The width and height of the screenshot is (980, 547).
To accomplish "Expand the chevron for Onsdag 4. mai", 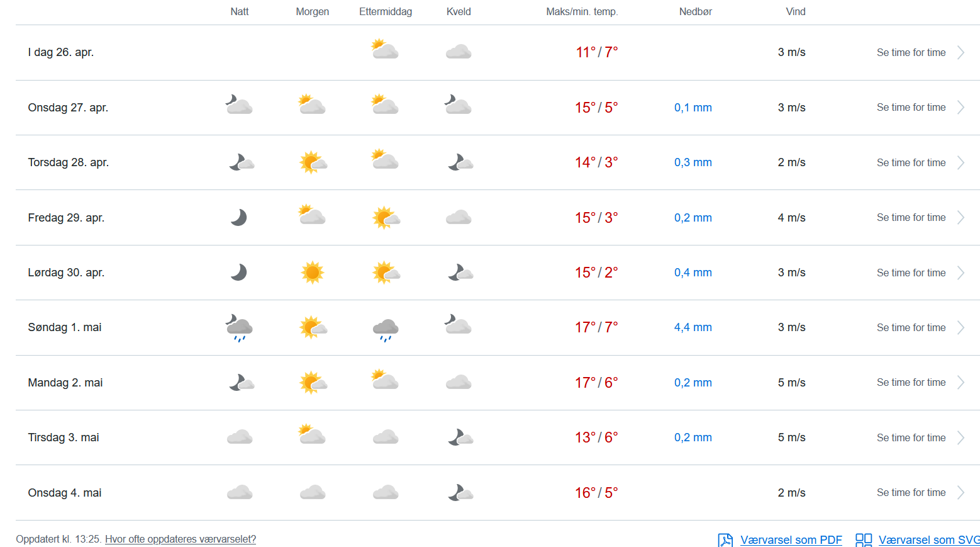I will click(961, 493).
